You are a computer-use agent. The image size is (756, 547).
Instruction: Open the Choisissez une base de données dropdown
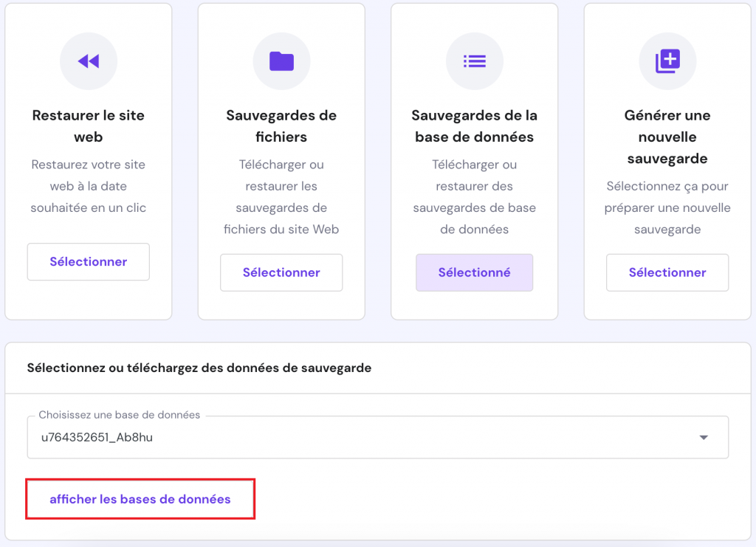(x=377, y=437)
